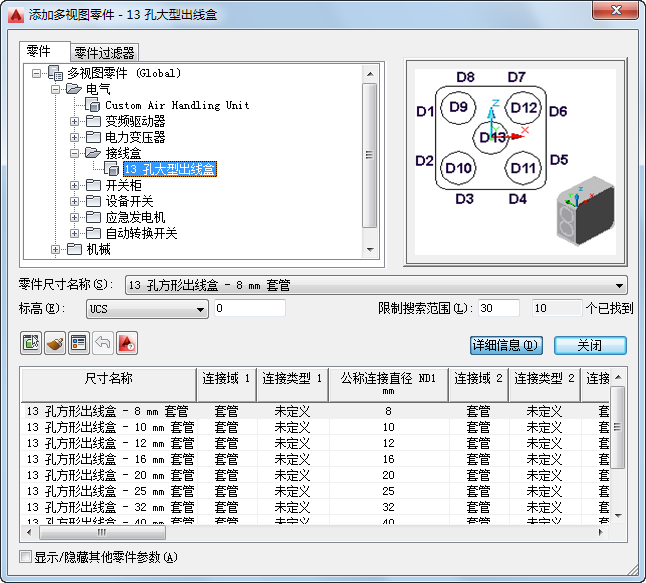This screenshot has height=583, width=646.
Task: Click the 多视图零件 (Global) catalog icon
Action: 55,73
